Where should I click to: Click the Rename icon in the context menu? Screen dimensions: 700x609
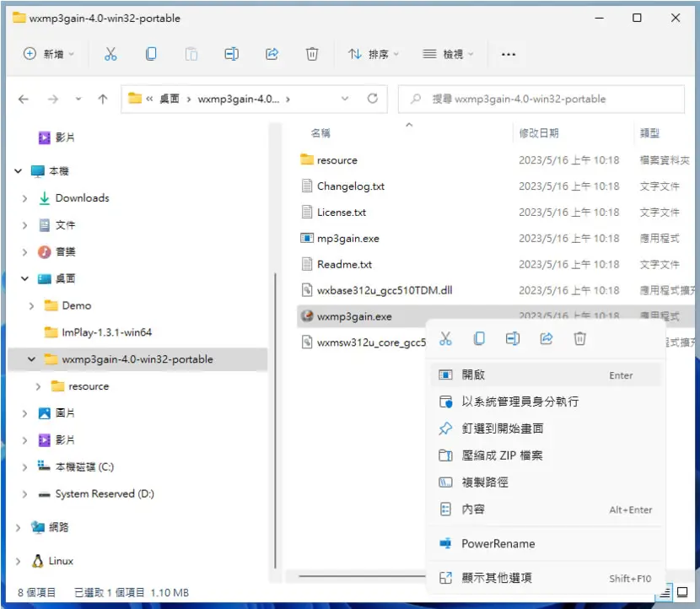point(513,338)
